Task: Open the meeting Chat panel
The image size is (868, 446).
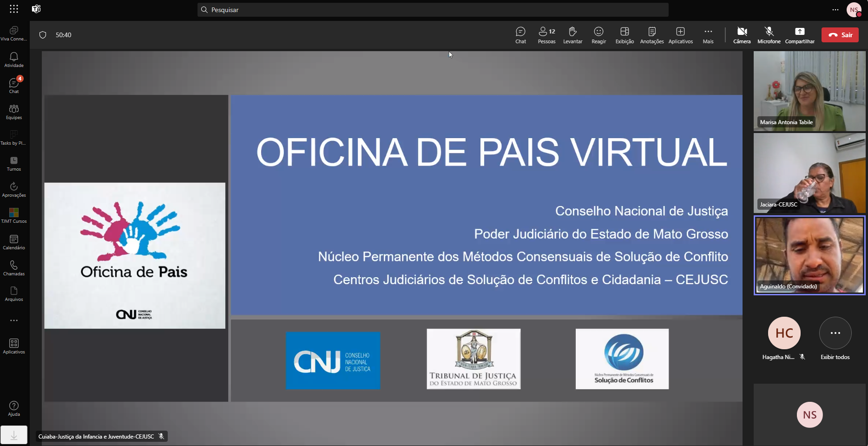Action: pos(520,35)
